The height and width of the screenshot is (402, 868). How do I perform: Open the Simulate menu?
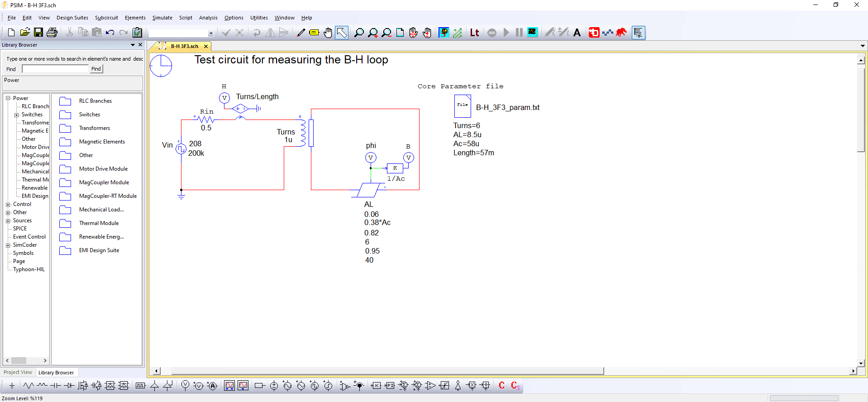(162, 18)
